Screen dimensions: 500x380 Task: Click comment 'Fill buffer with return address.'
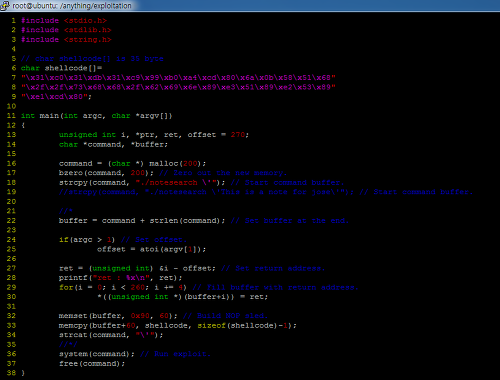click(282, 287)
